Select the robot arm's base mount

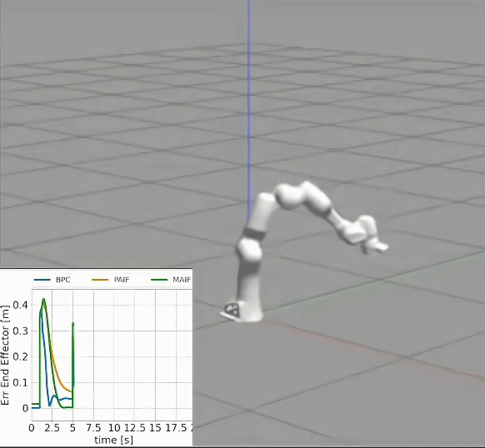coord(242,311)
